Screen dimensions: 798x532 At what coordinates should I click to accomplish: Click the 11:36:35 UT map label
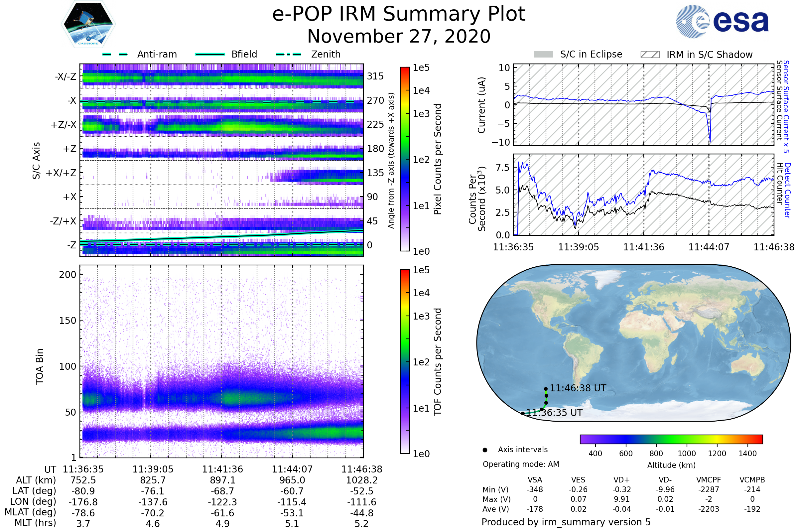[554, 413]
